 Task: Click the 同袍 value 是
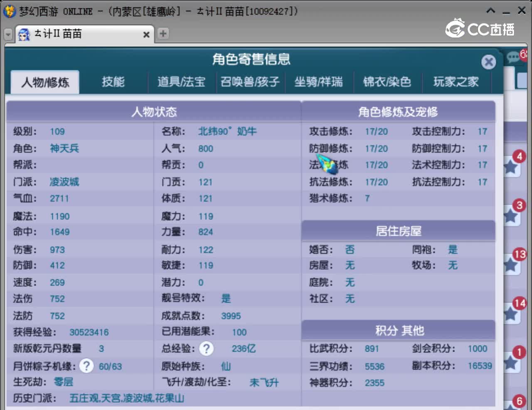pyautogui.click(x=453, y=249)
